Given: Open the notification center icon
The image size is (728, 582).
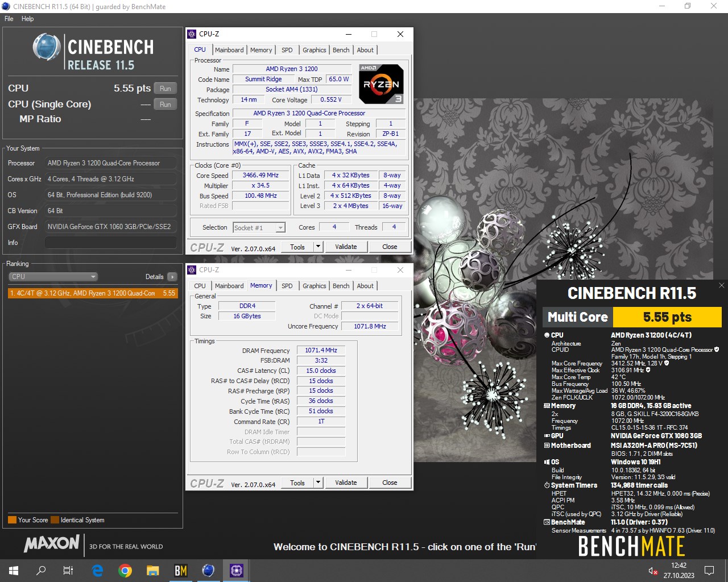Looking at the screenshot, I should coord(709,571).
